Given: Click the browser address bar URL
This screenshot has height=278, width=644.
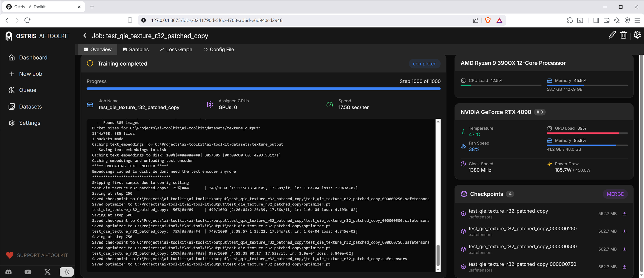Looking at the screenshot, I should coord(217,20).
